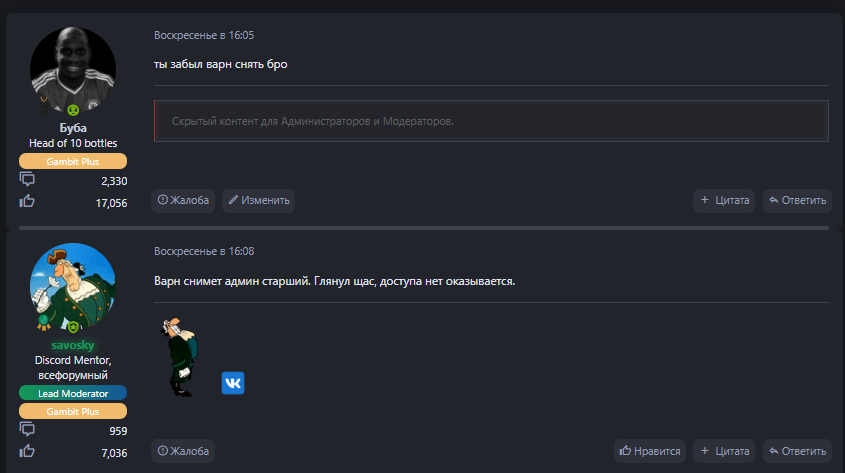Edit Буба's post with Изменить
845x473 pixels.
pos(258,200)
